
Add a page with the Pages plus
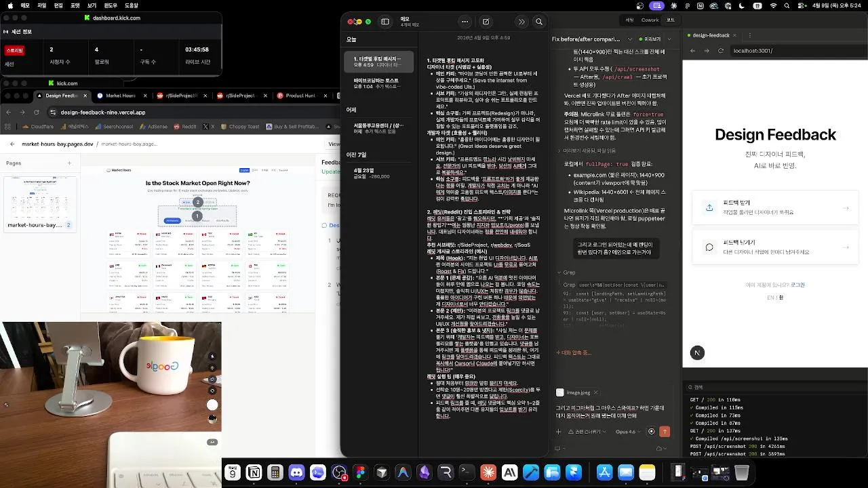click(69, 163)
